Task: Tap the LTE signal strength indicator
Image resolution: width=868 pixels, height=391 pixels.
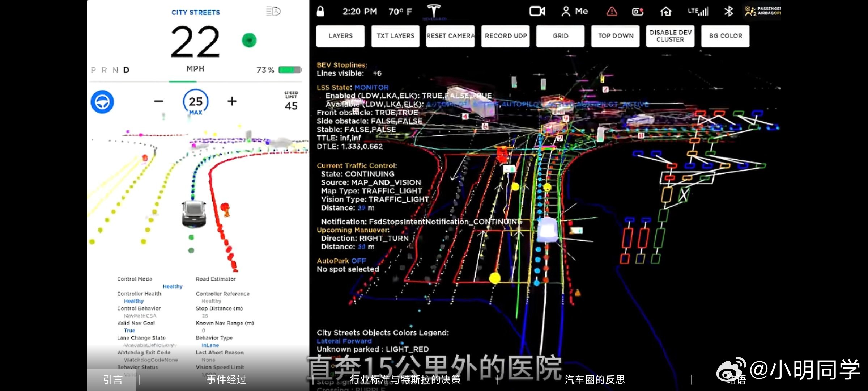Action: coord(698,12)
